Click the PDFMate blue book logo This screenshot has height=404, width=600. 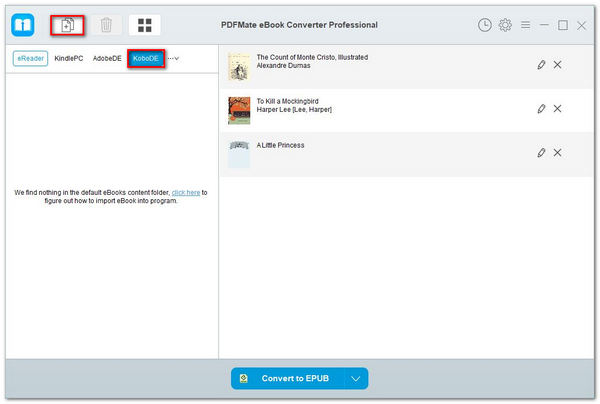click(23, 25)
